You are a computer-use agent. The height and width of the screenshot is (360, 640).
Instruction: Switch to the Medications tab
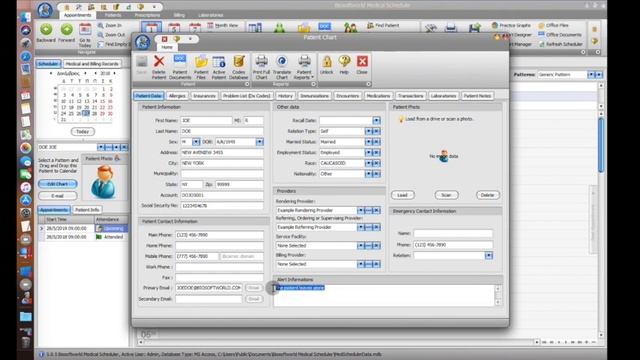[378, 96]
